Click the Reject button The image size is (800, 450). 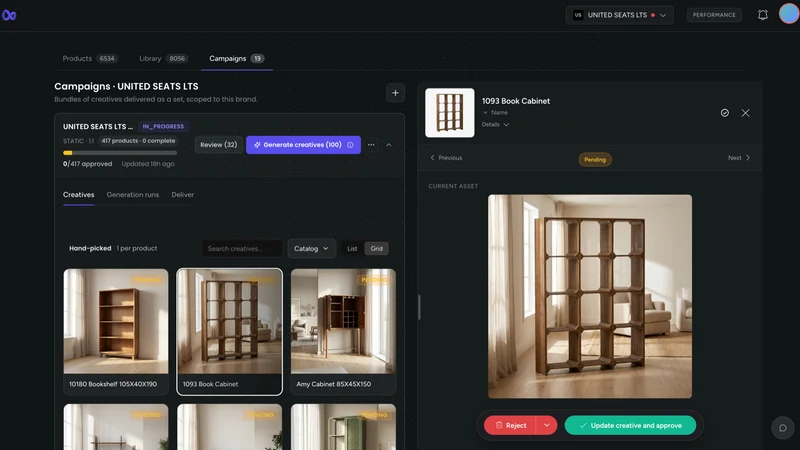[510, 425]
